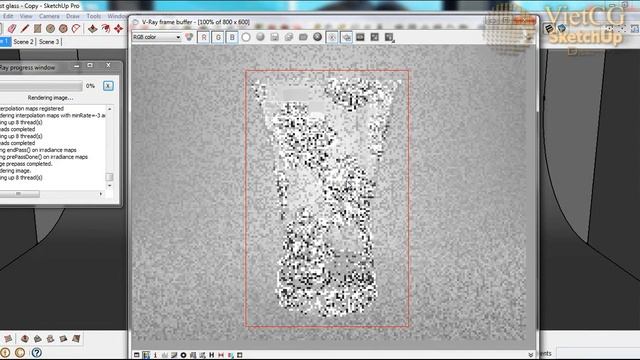Open the Edit menu in SketchUp
This screenshot has width=640, height=360.
click(8, 16)
